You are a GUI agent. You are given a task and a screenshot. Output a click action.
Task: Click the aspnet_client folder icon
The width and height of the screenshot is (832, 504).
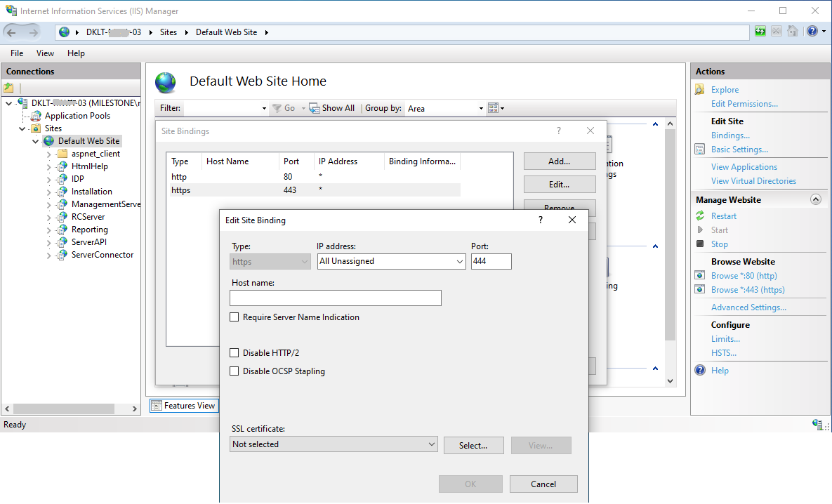pyautogui.click(x=62, y=154)
